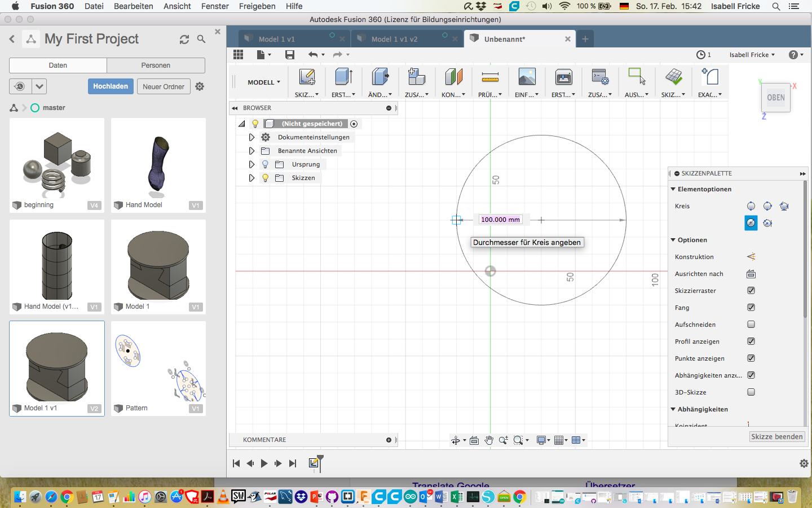812x508 pixels.
Task: Click the Konstruieren plane icon
Action: tap(453, 77)
